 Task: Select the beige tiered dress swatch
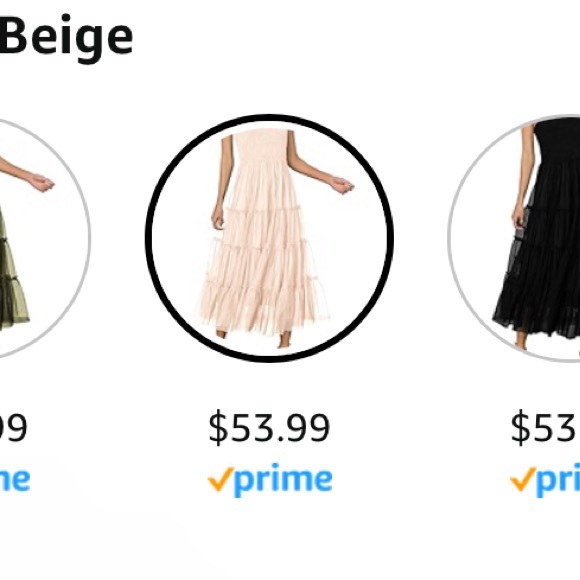(x=269, y=238)
